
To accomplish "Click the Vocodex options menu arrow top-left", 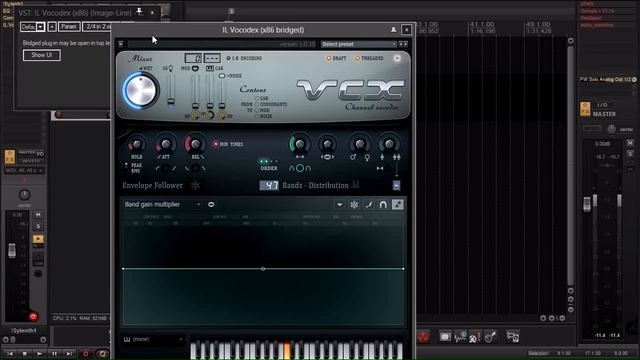I will tap(121, 44).
